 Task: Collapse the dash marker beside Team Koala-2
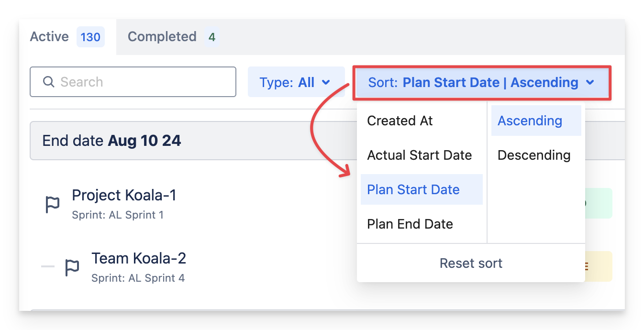[48, 266]
